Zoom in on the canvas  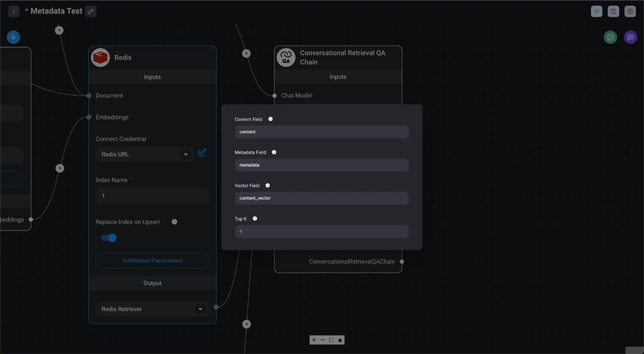314,340
